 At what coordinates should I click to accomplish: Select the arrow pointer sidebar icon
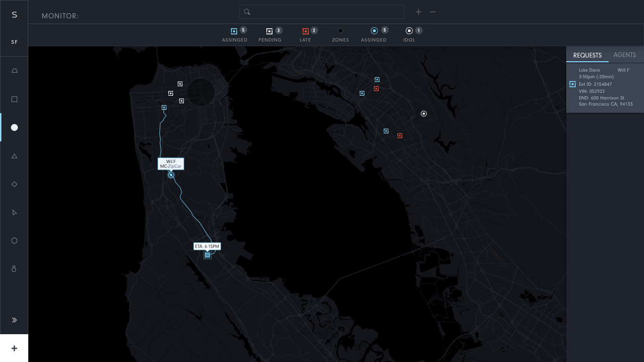pos(14,212)
